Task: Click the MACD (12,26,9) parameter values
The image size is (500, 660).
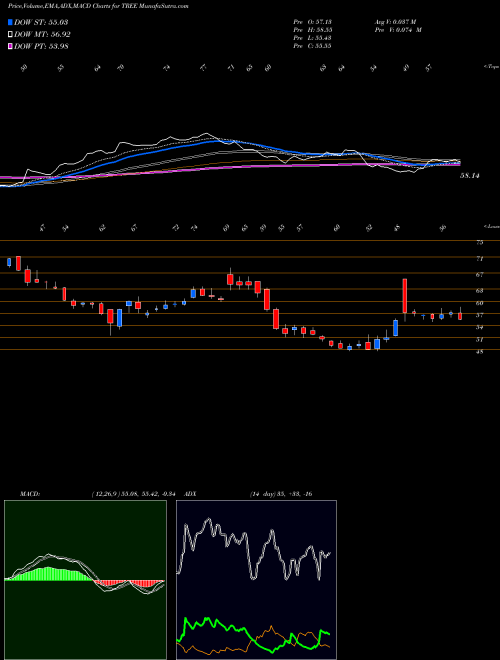Action: point(133,494)
